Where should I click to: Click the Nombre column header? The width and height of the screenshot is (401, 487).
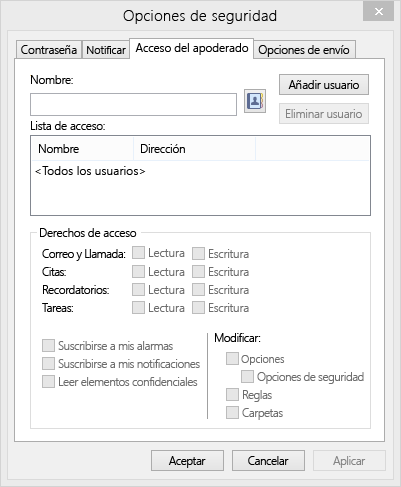coord(83,149)
